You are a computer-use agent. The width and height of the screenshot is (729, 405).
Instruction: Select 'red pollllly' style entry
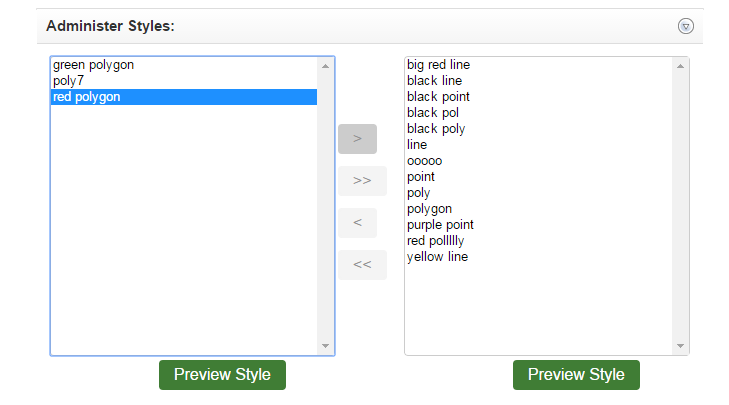pyautogui.click(x=435, y=241)
